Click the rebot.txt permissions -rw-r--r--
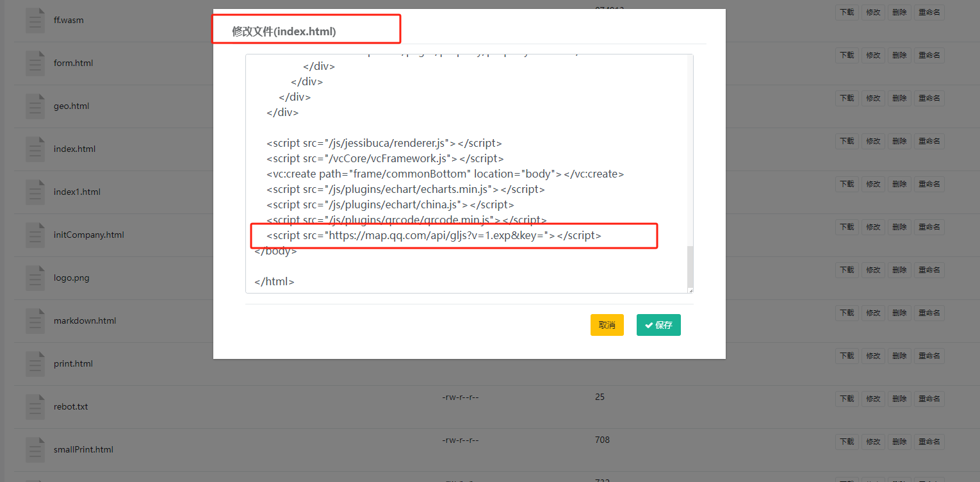 461,397
